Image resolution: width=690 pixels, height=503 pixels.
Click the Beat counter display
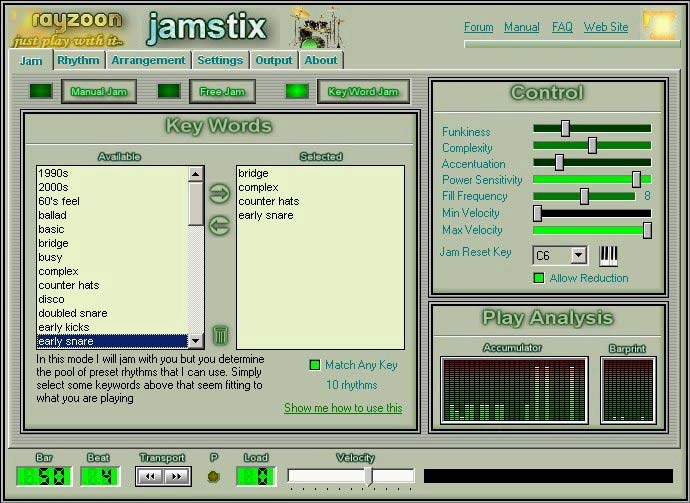100,476
